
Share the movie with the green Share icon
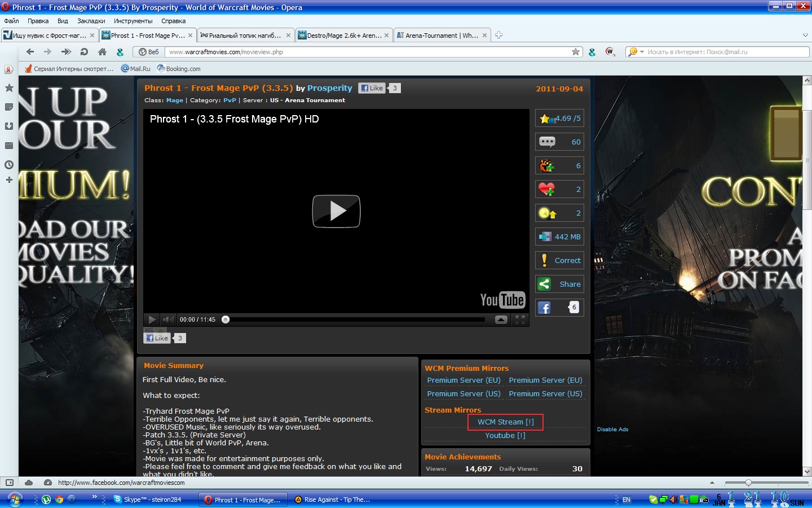[544, 284]
